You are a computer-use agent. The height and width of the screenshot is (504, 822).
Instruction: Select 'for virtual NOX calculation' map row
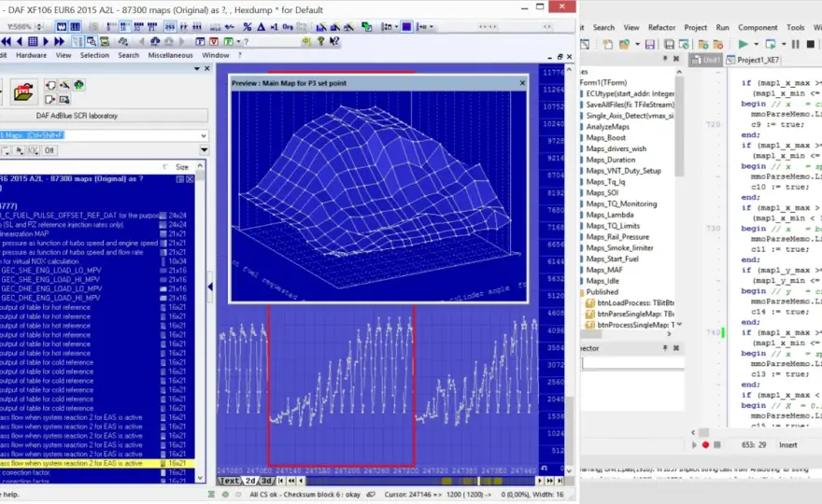point(97,261)
